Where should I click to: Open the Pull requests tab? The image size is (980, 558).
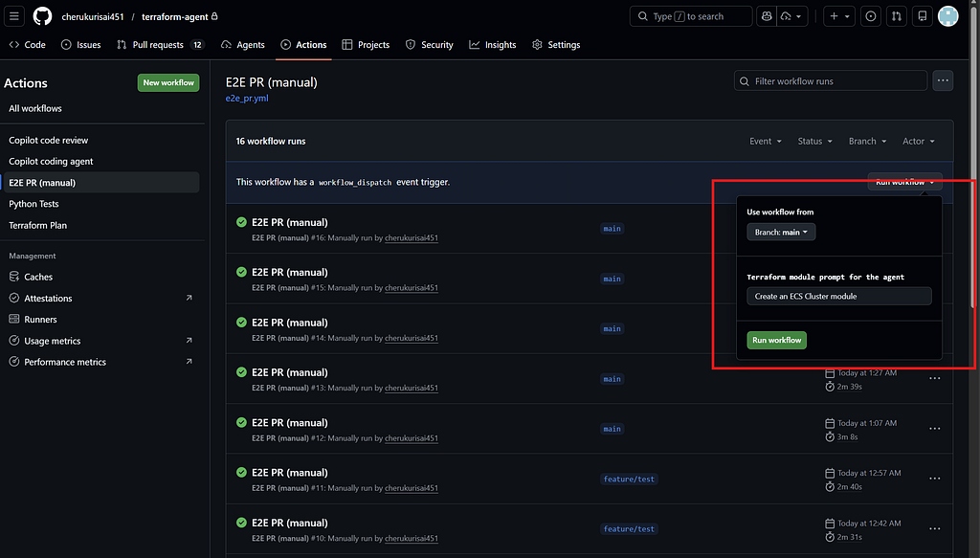(160, 45)
